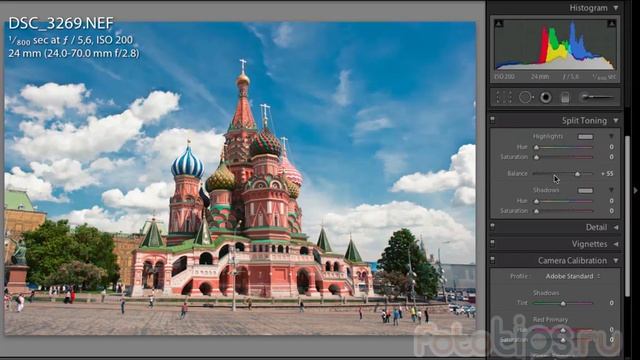Click the Vignettes panel title

(x=589, y=244)
